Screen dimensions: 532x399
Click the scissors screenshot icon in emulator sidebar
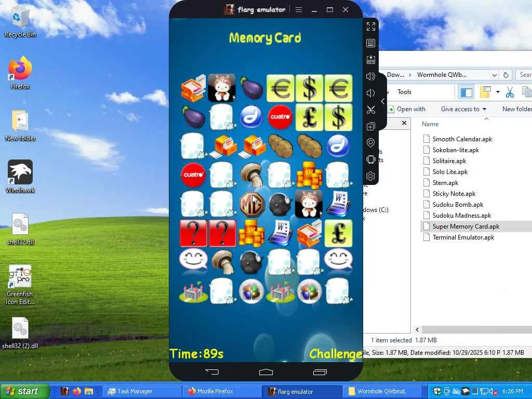[370, 110]
